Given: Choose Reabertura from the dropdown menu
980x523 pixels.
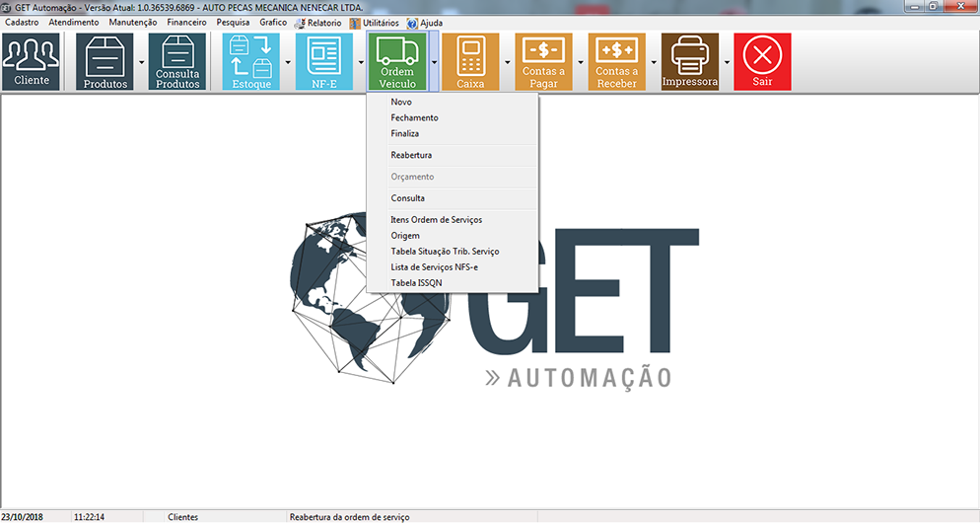Looking at the screenshot, I should 411,156.
